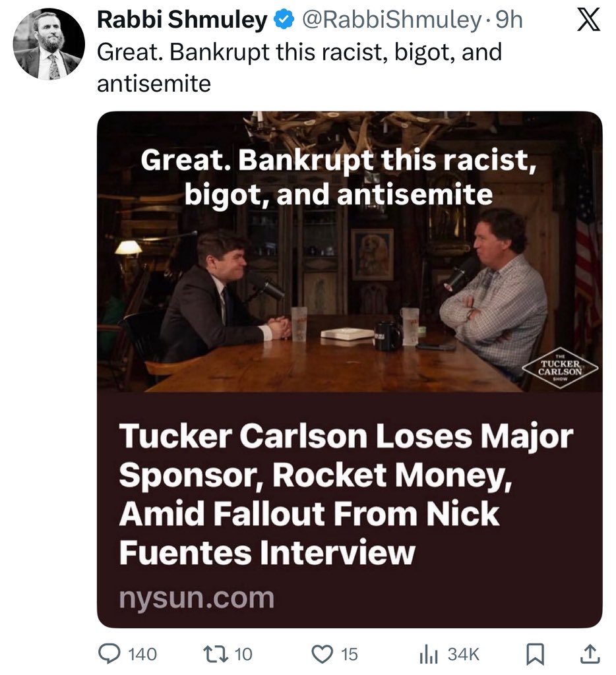Click the 10 reposts count
Viewport: 616px width, 675px height.
(x=243, y=654)
